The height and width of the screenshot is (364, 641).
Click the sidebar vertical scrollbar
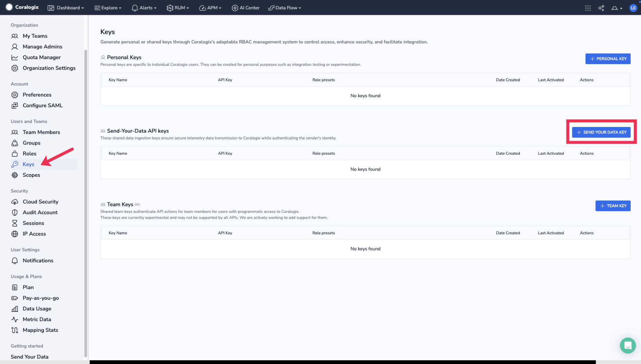coord(86,203)
